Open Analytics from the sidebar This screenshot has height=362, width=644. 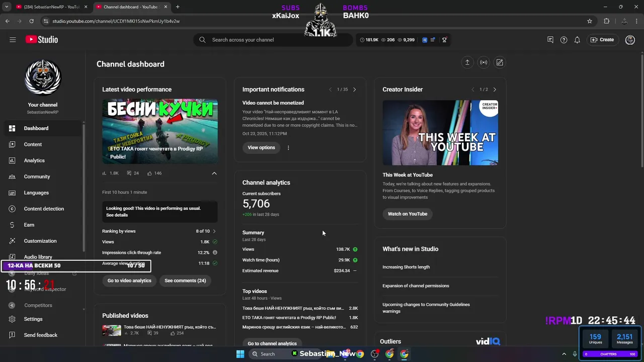43,160
